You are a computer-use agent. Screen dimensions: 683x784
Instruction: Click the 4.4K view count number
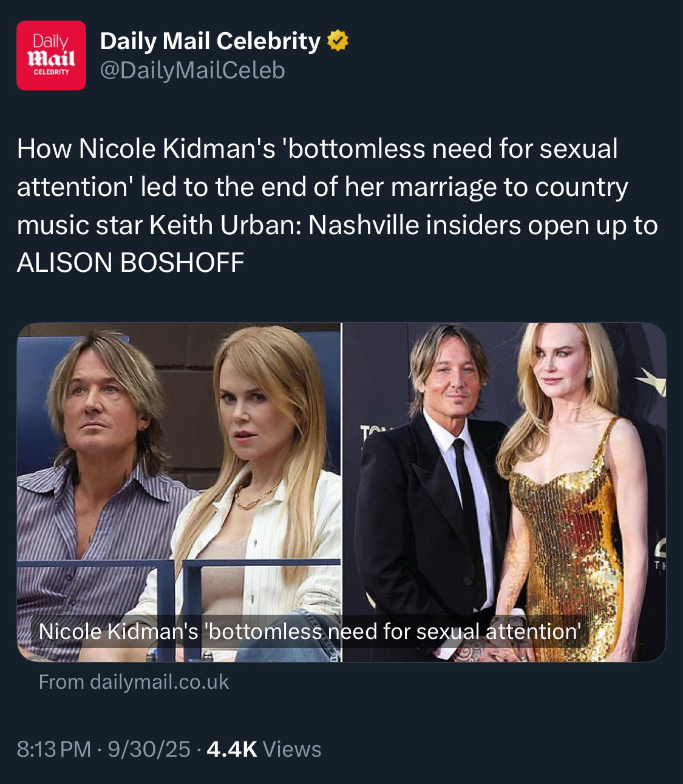click(232, 749)
